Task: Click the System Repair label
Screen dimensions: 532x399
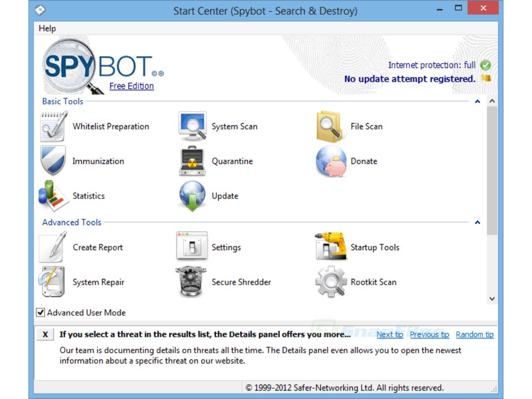Action: [x=99, y=282]
